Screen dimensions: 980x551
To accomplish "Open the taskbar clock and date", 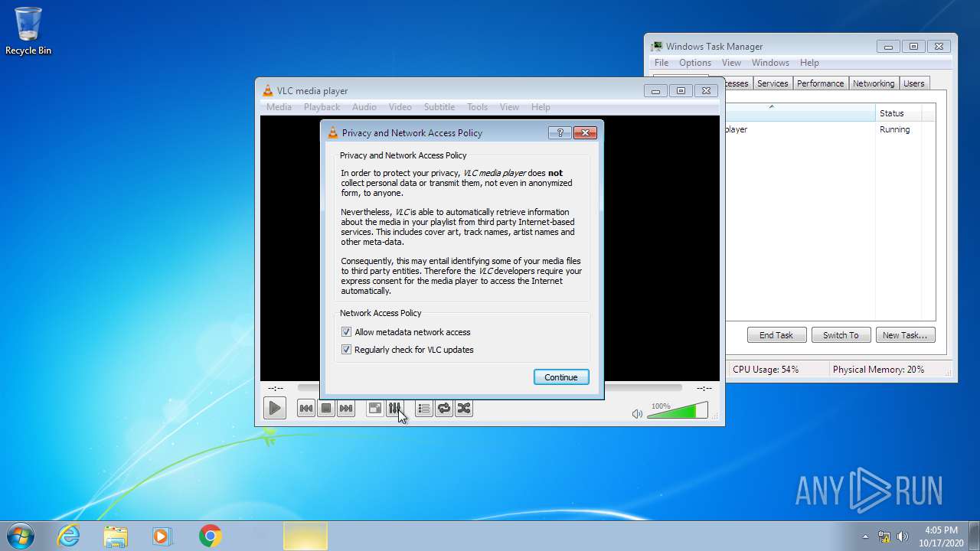I will coord(941,536).
